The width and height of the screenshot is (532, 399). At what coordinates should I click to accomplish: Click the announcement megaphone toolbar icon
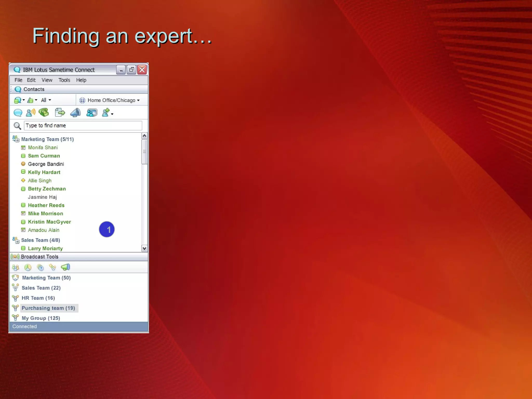[76, 112]
